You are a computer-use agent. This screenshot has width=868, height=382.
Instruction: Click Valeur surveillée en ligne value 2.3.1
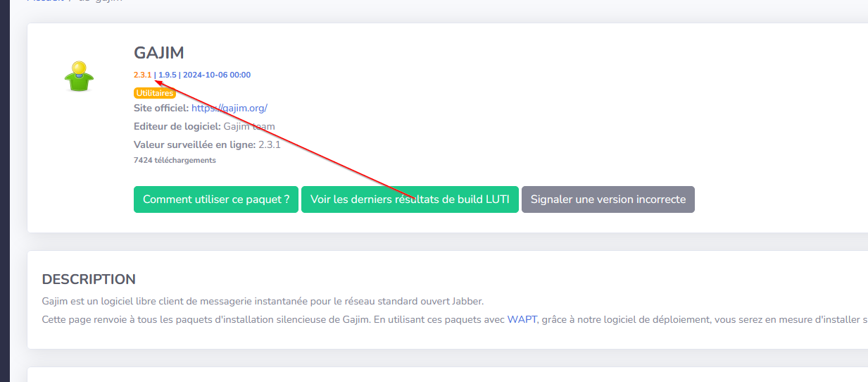click(270, 144)
